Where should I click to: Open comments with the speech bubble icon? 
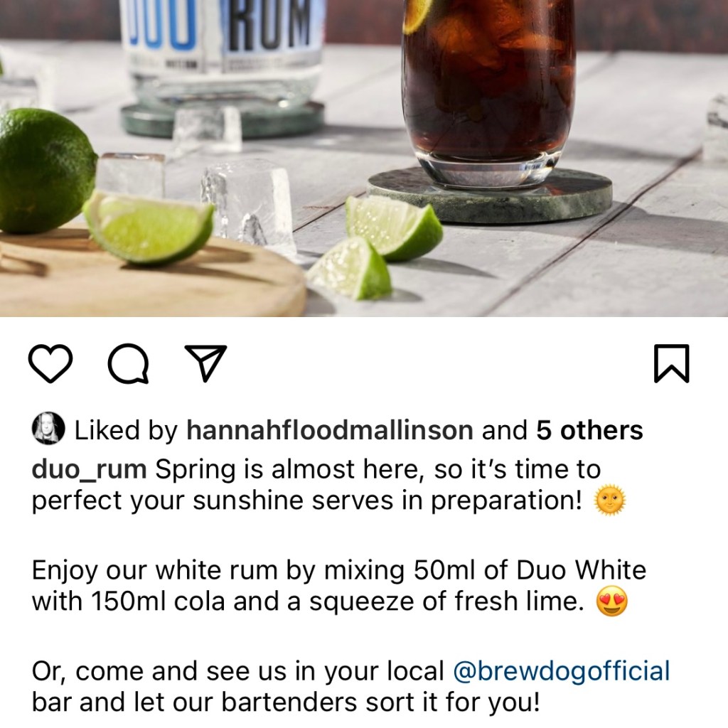point(129,363)
